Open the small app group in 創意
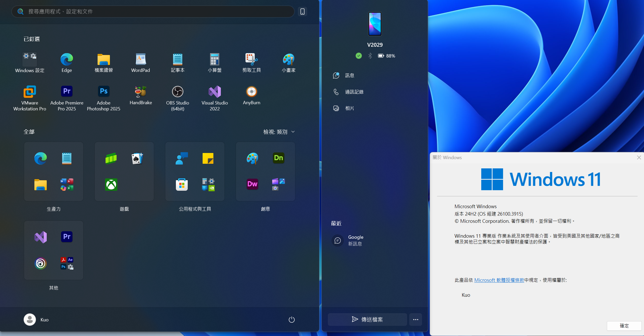 coord(279,185)
